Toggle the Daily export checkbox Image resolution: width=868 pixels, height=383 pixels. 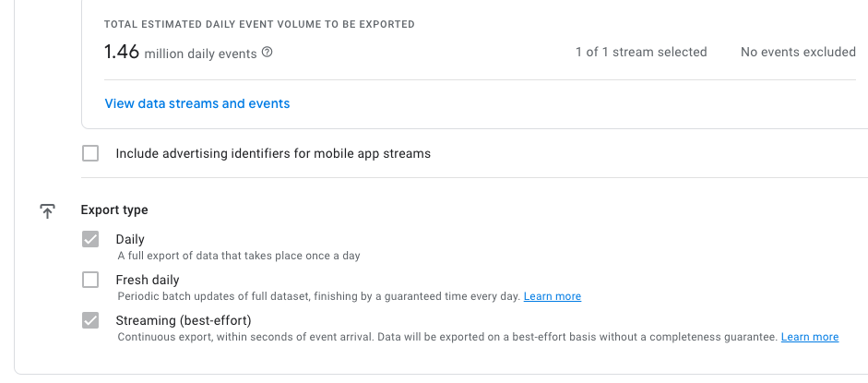90,240
